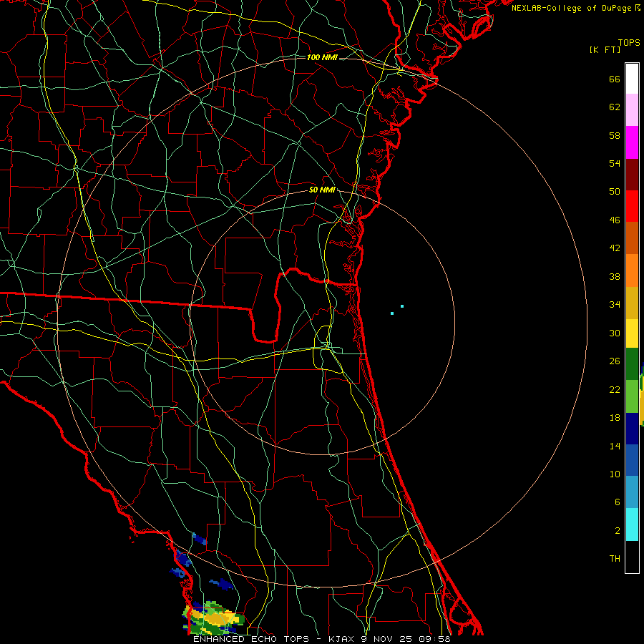Select the bright red legend swatch
The width and height of the screenshot is (644, 644).
(632, 206)
